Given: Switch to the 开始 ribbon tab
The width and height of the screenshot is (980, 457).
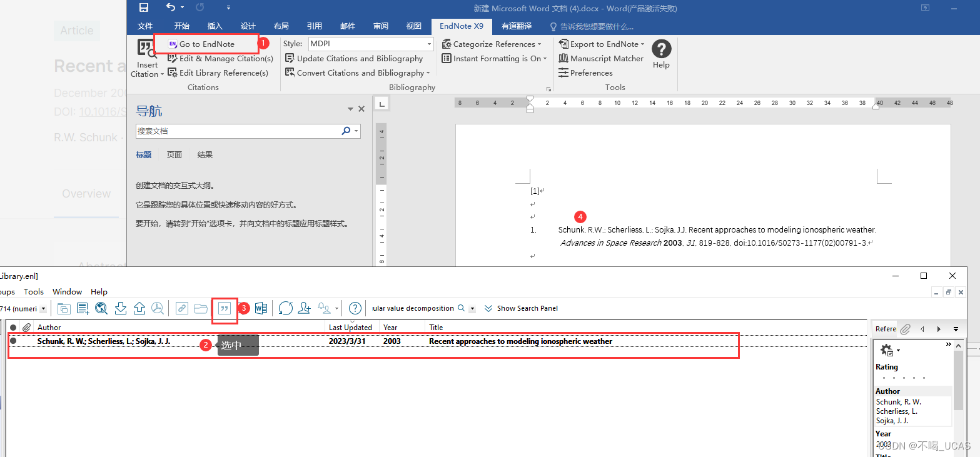Looking at the screenshot, I should point(182,26).
